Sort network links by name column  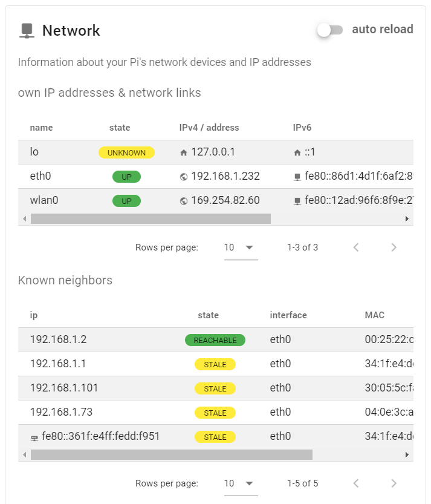tap(41, 128)
